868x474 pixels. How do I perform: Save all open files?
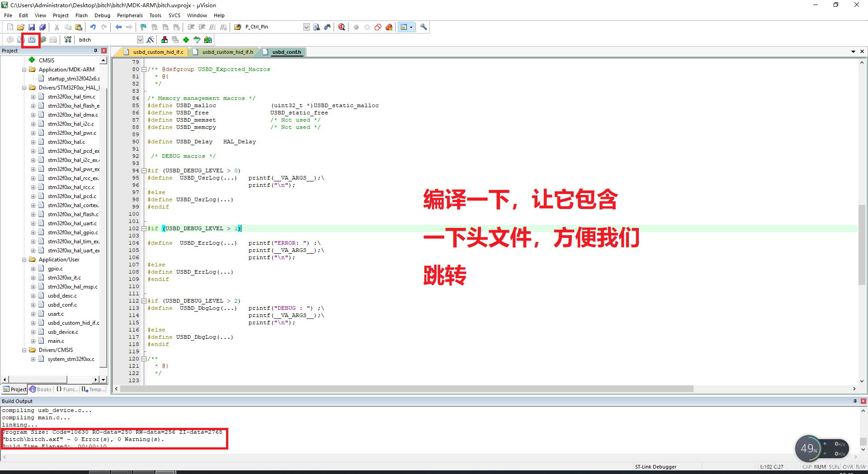click(x=42, y=27)
